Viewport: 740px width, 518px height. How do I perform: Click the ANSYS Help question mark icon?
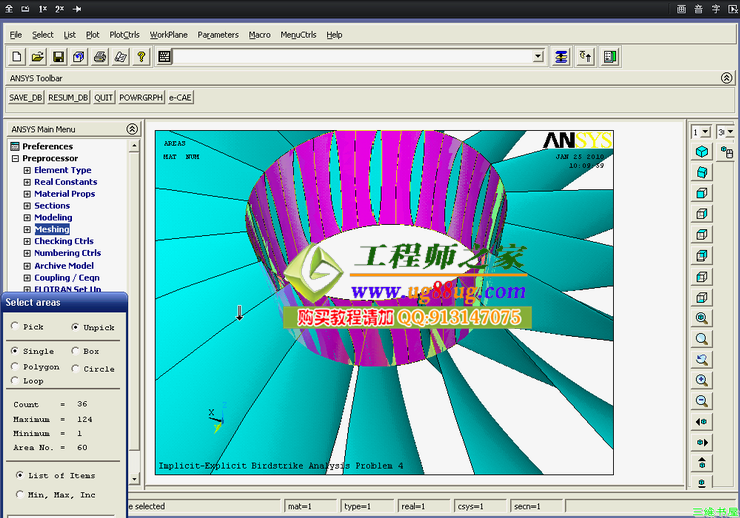(141, 57)
